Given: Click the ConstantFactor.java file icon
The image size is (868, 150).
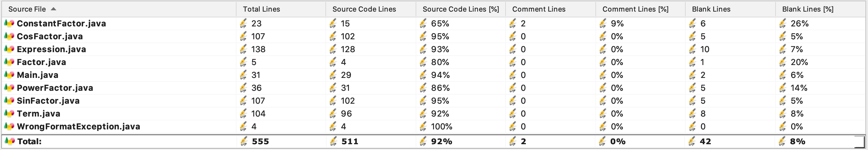Looking at the screenshot, I should pyautogui.click(x=9, y=23).
